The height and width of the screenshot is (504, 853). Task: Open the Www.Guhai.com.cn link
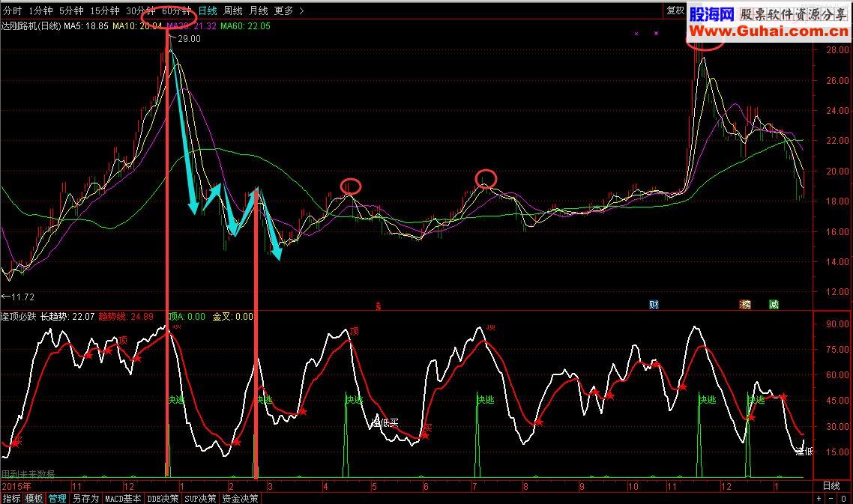tap(769, 31)
